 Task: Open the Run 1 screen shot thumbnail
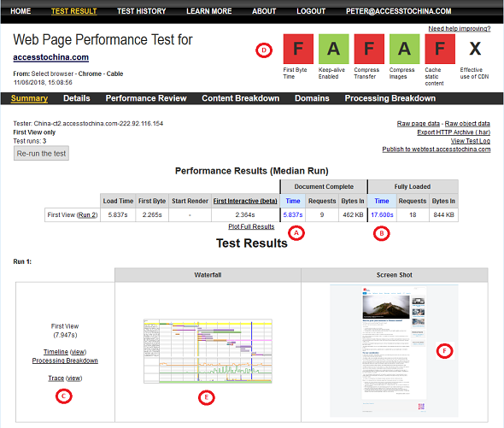click(394, 351)
